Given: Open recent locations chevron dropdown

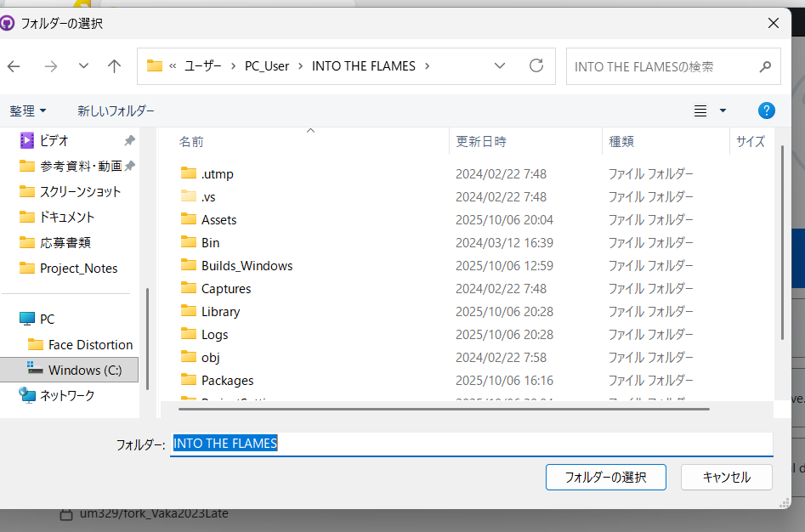Looking at the screenshot, I should tap(83, 66).
